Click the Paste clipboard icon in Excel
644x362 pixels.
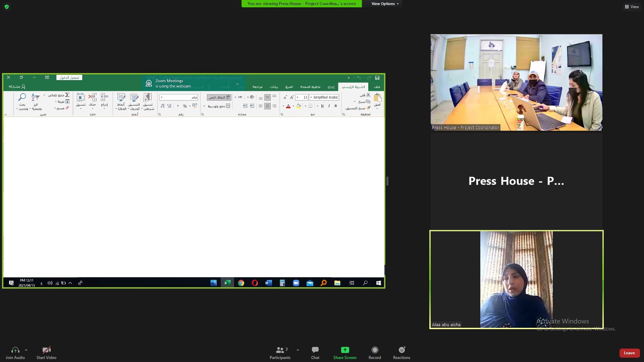(x=377, y=98)
